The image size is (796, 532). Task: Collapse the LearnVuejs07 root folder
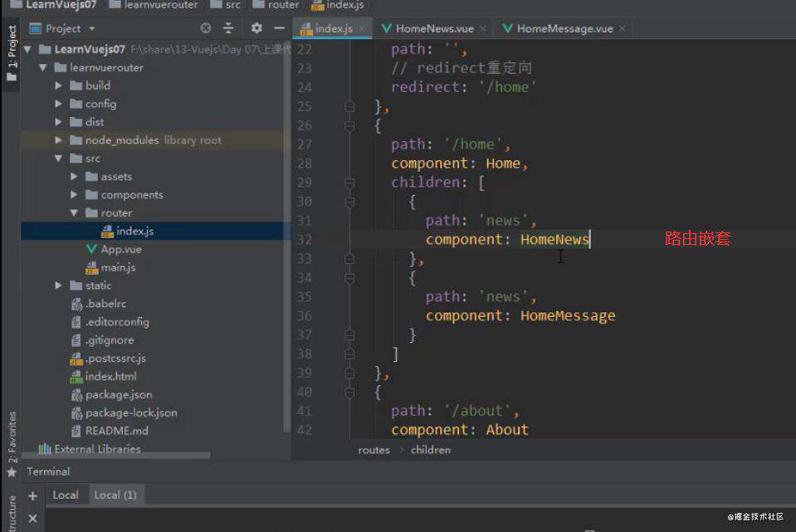27,49
